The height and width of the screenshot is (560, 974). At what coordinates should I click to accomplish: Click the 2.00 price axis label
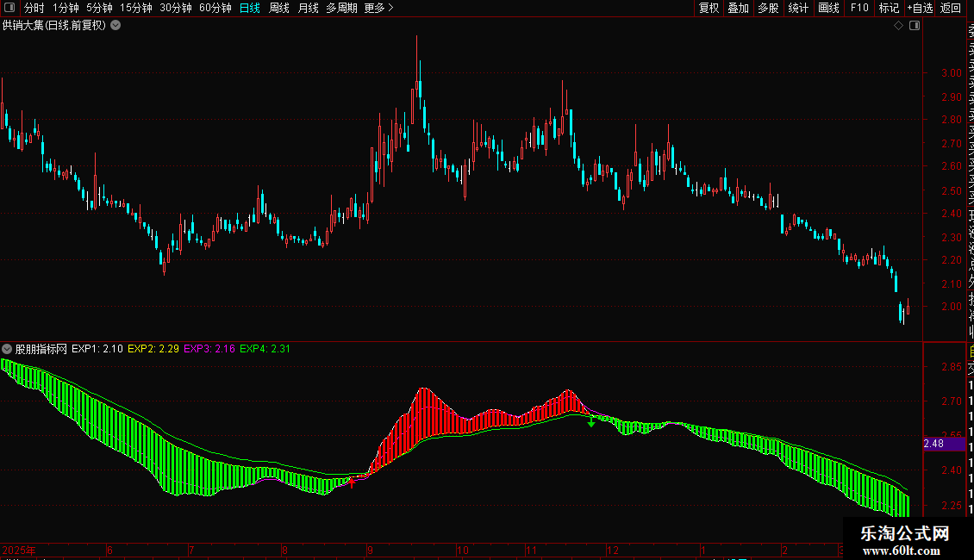coord(952,306)
